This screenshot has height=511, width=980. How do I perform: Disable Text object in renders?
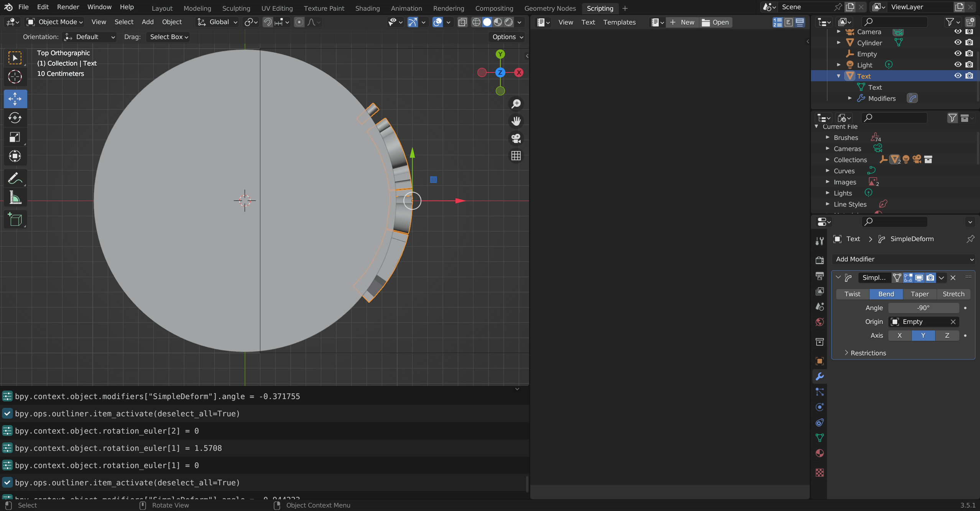click(969, 76)
